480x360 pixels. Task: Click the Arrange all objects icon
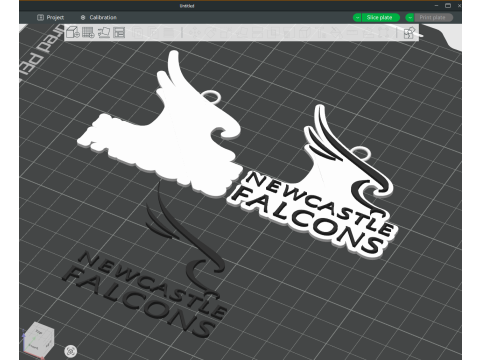tap(119, 32)
